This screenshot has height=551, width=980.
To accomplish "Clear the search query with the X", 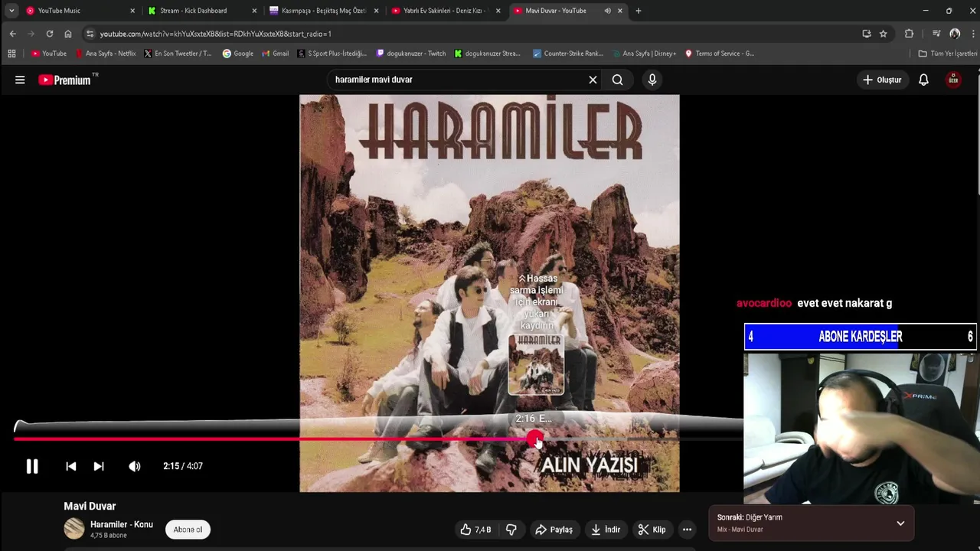I will pyautogui.click(x=593, y=80).
